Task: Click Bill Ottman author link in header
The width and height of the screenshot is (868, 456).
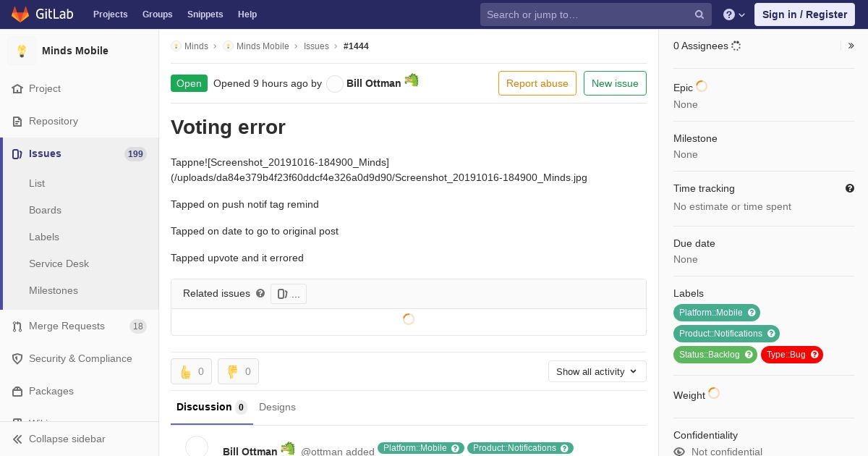Action: pyautogui.click(x=373, y=83)
